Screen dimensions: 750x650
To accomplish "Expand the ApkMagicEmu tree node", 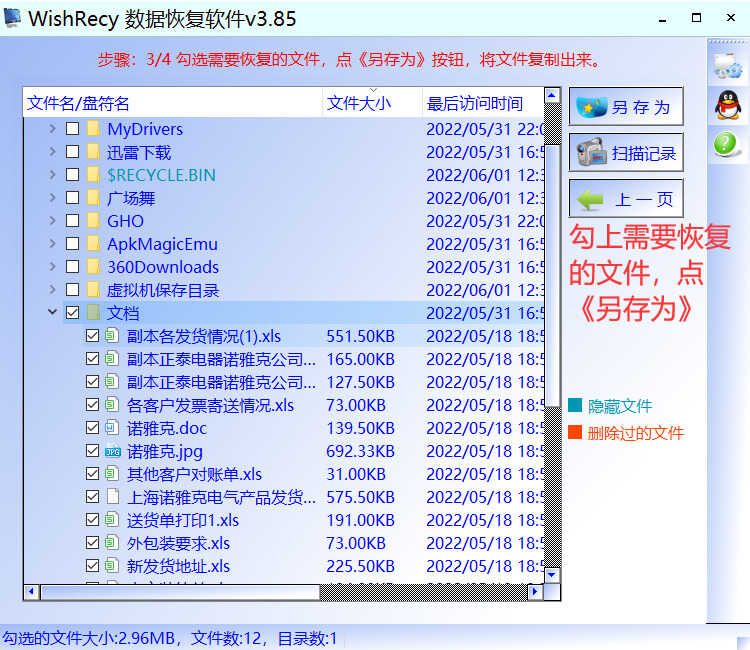I will [x=53, y=243].
